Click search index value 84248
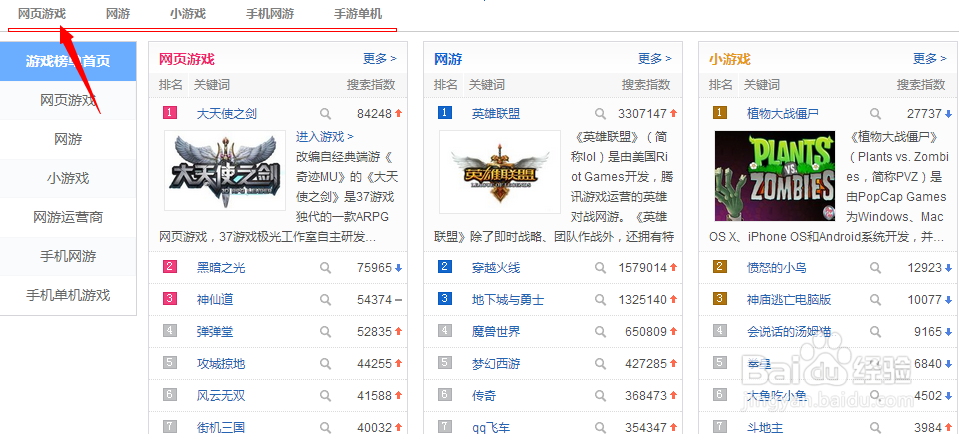This screenshot has width=966, height=434. (x=375, y=114)
